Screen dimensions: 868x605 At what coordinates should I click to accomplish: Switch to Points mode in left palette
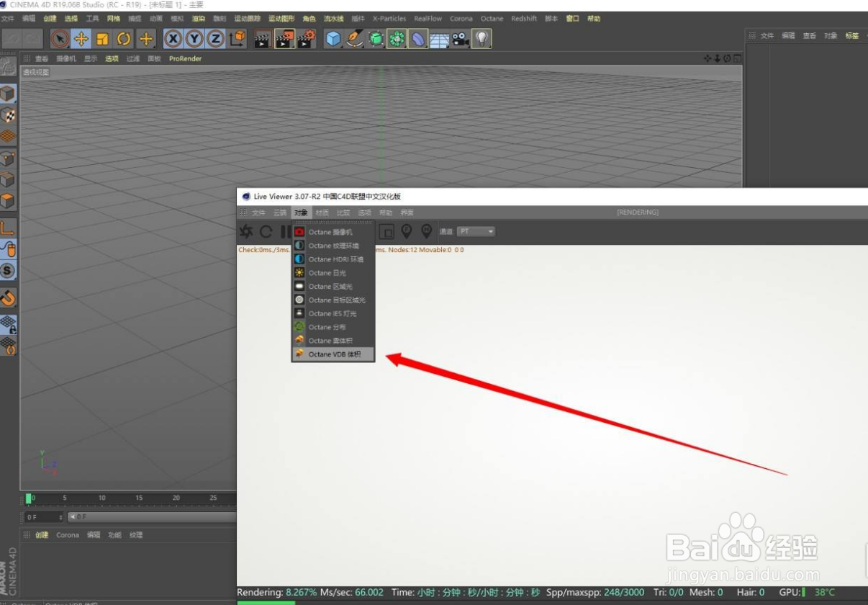coord(8,158)
